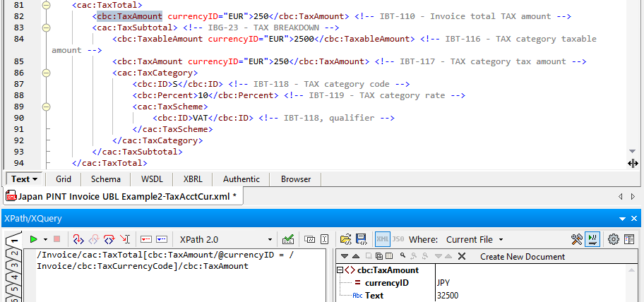This screenshot has height=302, width=644.
Task: Click the panel layout icon next to gear
Action: [x=628, y=239]
